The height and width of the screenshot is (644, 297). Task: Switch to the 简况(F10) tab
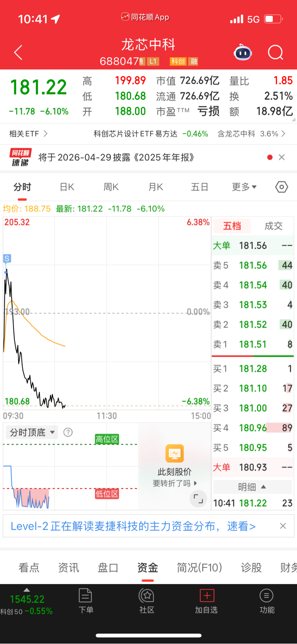200,568
